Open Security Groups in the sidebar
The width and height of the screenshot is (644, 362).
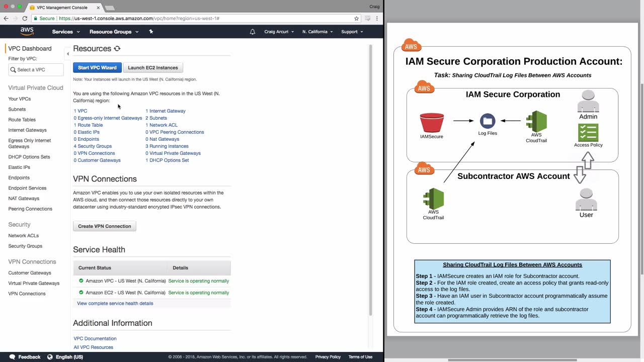(25, 246)
